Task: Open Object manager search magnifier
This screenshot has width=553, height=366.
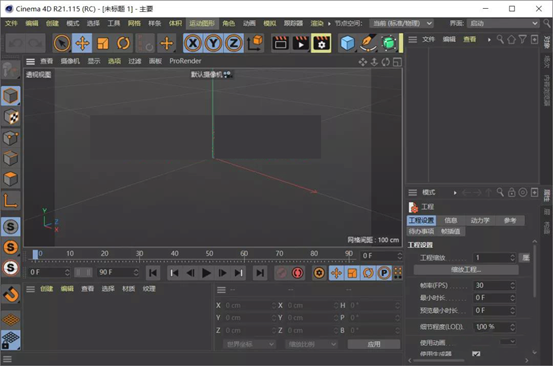Action: pyautogui.click(x=500, y=39)
